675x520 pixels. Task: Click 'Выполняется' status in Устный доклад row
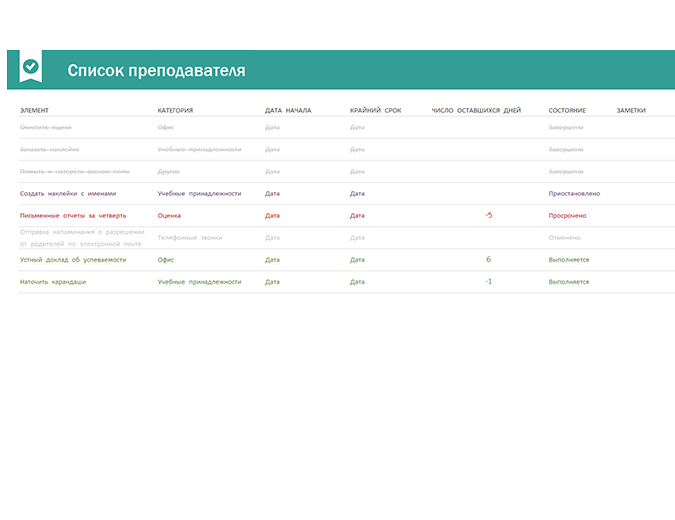coord(569,260)
